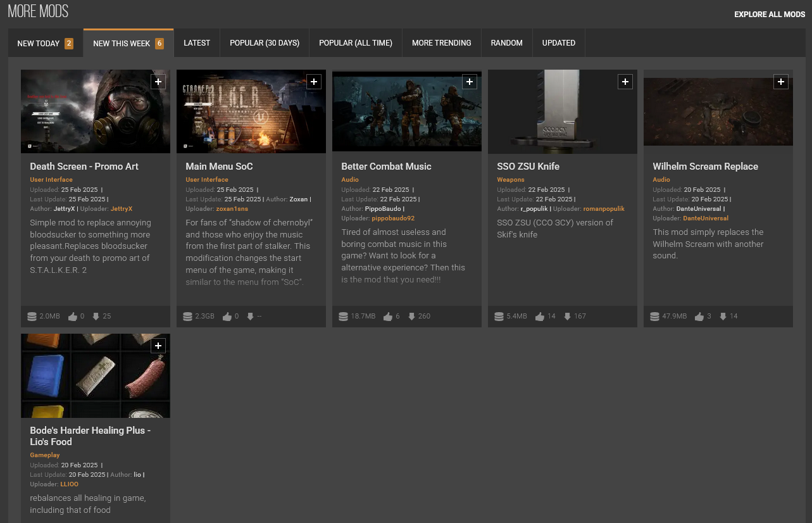Click the User Interface category under Main Menu SoC
The height and width of the screenshot is (523, 812).
tap(207, 180)
